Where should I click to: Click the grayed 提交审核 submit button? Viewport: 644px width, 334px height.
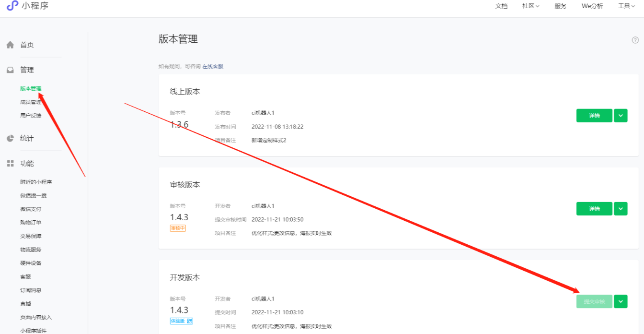click(594, 301)
